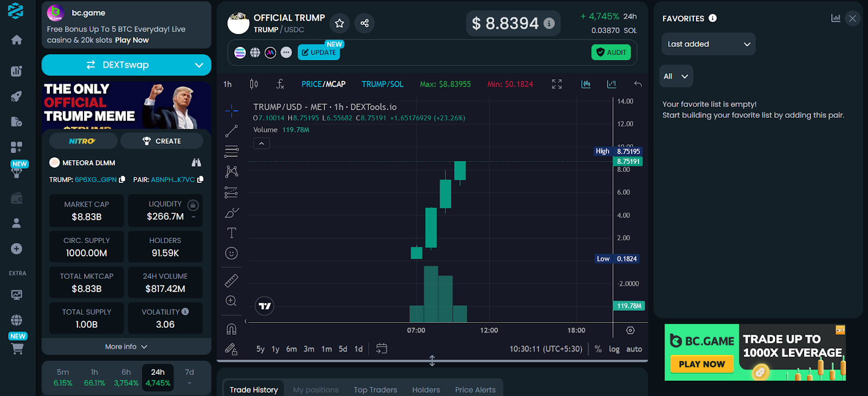The width and height of the screenshot is (868, 396).
Task: Open chart settings gear on time axis
Action: click(x=630, y=330)
